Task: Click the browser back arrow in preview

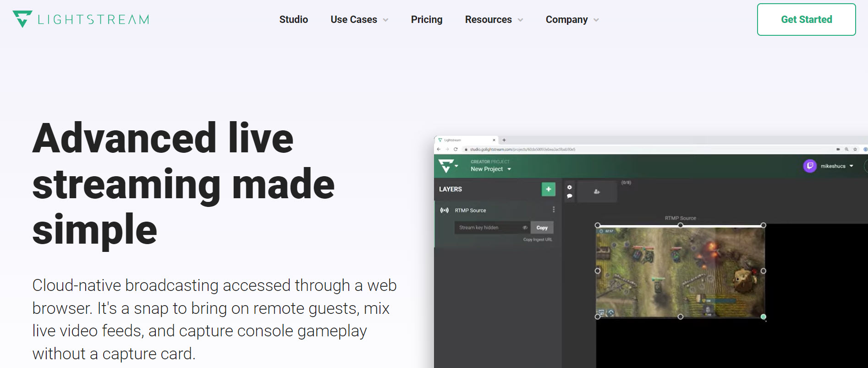Action: (439, 149)
